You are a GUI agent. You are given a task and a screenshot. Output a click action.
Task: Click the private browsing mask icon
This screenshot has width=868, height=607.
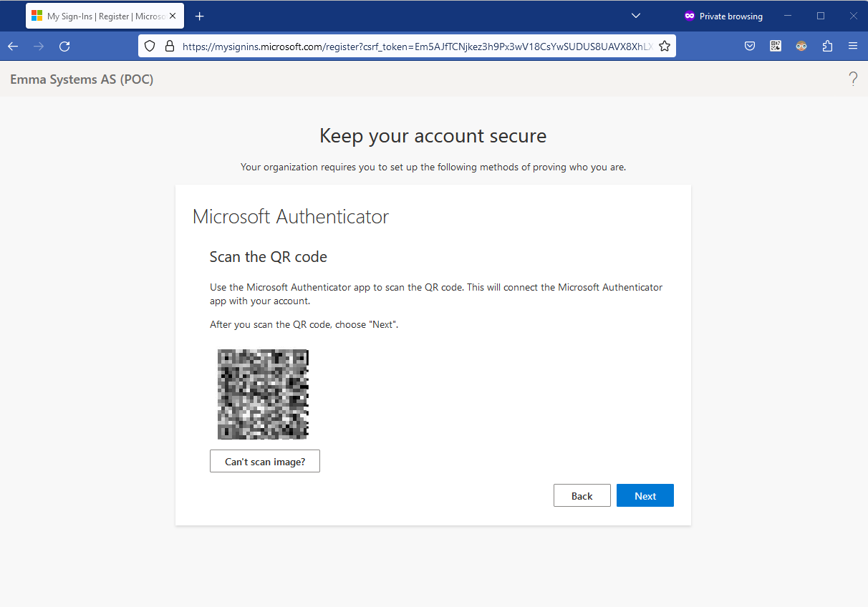click(x=689, y=16)
